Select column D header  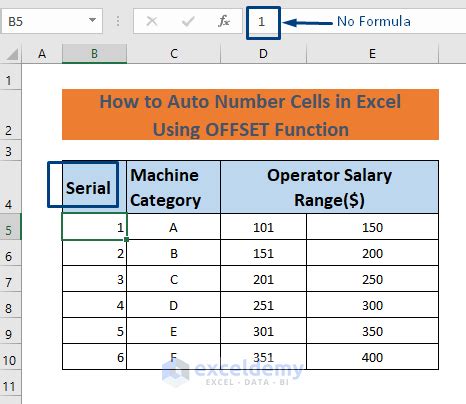[x=263, y=54]
